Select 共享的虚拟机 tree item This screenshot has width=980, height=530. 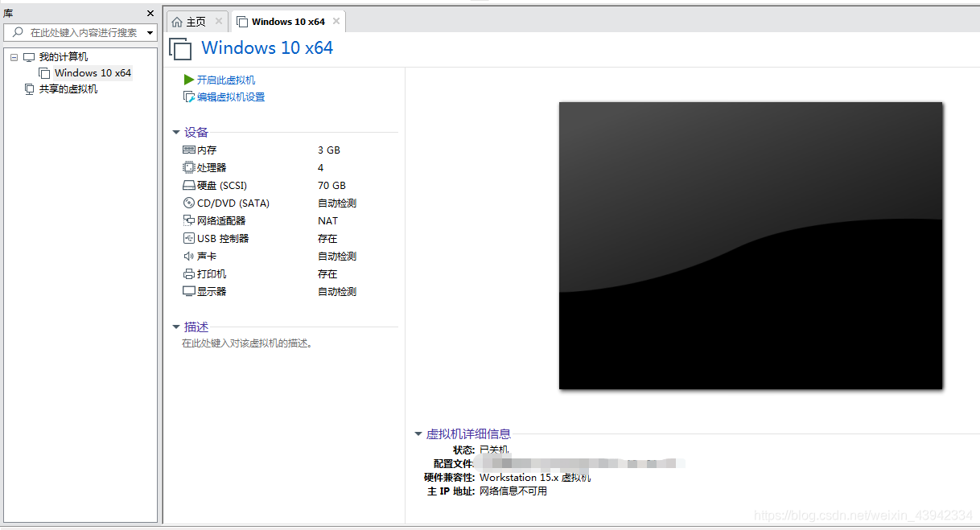[x=68, y=89]
